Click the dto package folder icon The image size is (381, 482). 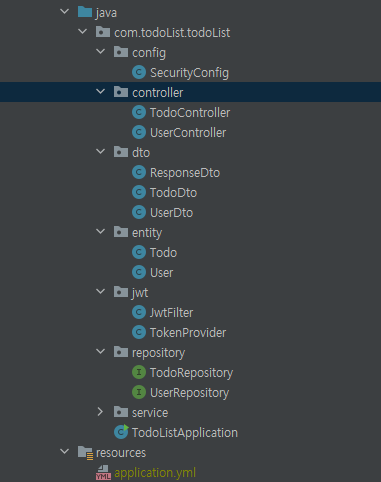pos(121,152)
